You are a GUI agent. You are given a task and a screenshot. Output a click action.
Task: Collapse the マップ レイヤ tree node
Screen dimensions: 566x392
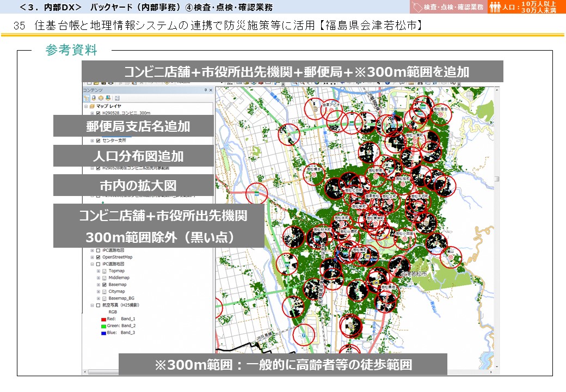point(86,106)
